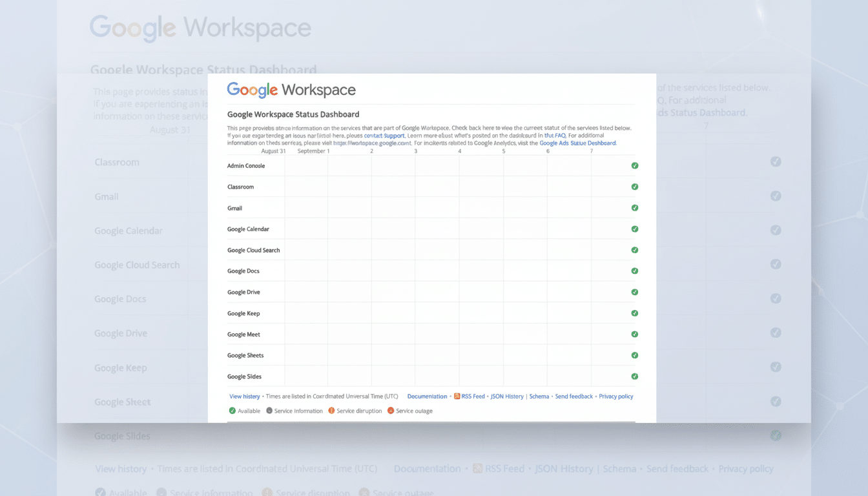The image size is (868, 496).
Task: Visit the Google Ads Status Dashboard link
Action: [577, 143]
